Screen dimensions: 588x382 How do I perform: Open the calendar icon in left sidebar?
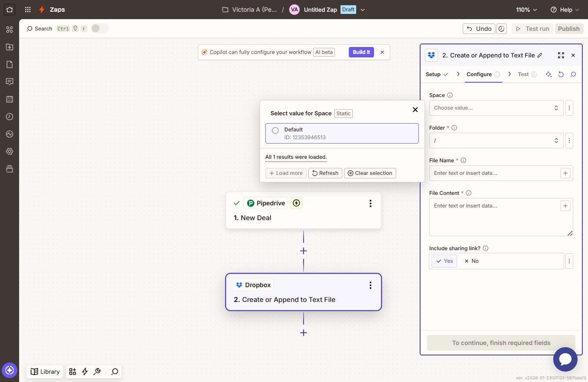click(10, 99)
